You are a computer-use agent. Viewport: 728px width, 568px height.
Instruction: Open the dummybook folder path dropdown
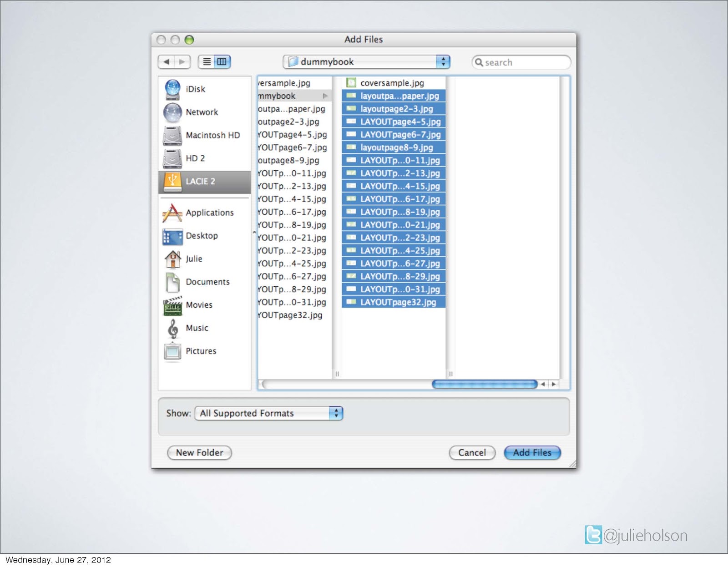(x=366, y=61)
